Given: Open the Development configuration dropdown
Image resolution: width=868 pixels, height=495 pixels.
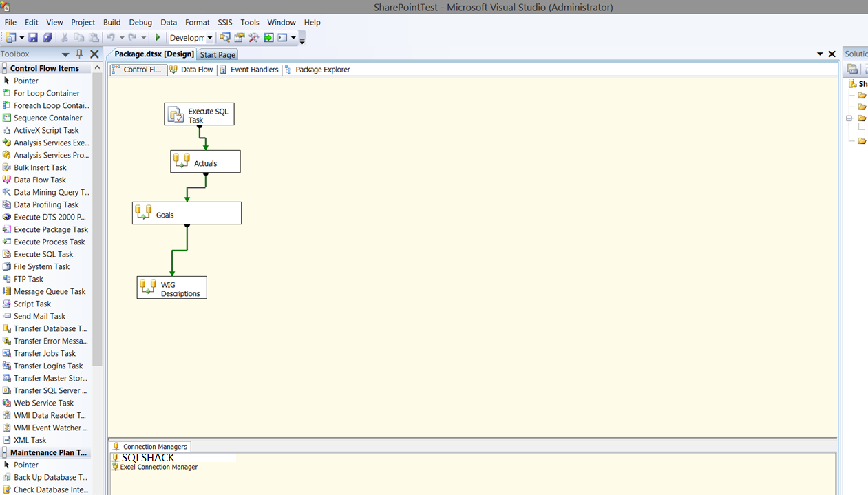Looking at the screenshot, I should click(210, 39).
